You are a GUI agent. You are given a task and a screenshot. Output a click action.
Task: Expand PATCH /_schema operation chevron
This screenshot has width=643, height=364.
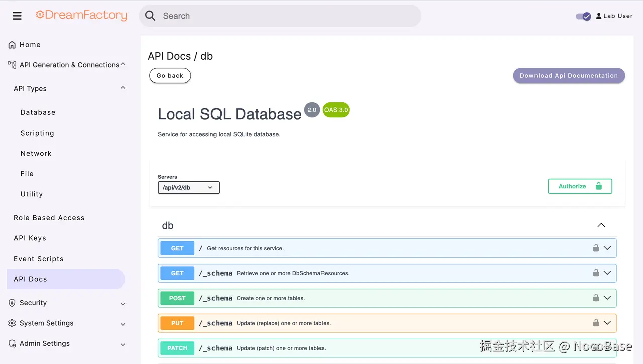click(x=607, y=348)
